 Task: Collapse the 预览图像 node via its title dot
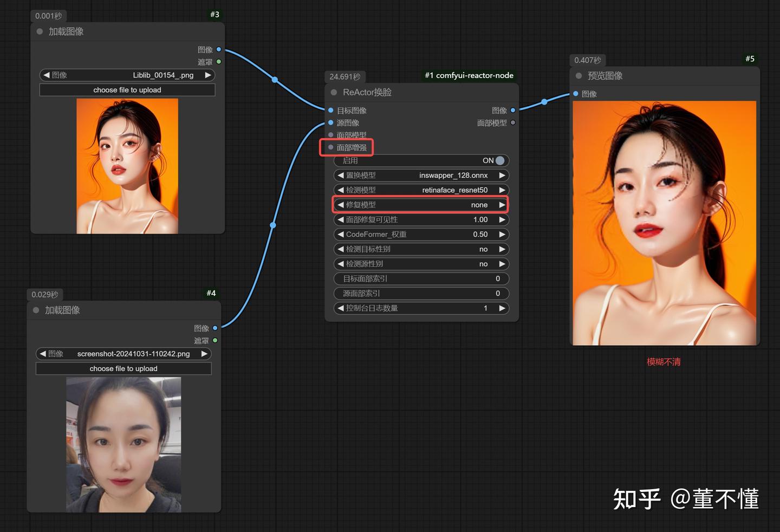578,76
